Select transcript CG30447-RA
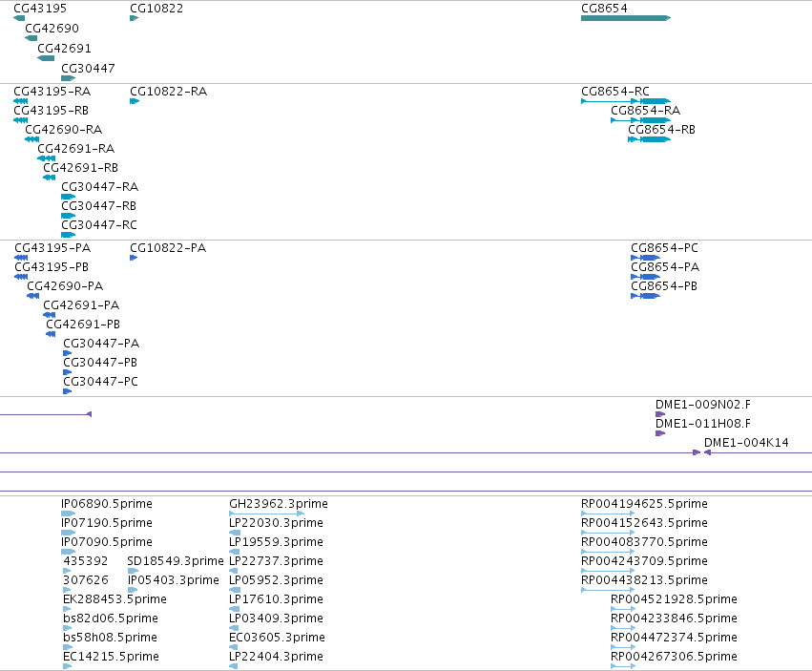 coord(100,186)
